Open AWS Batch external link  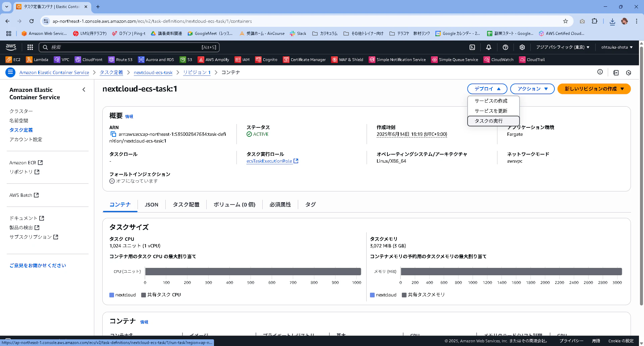24,195
